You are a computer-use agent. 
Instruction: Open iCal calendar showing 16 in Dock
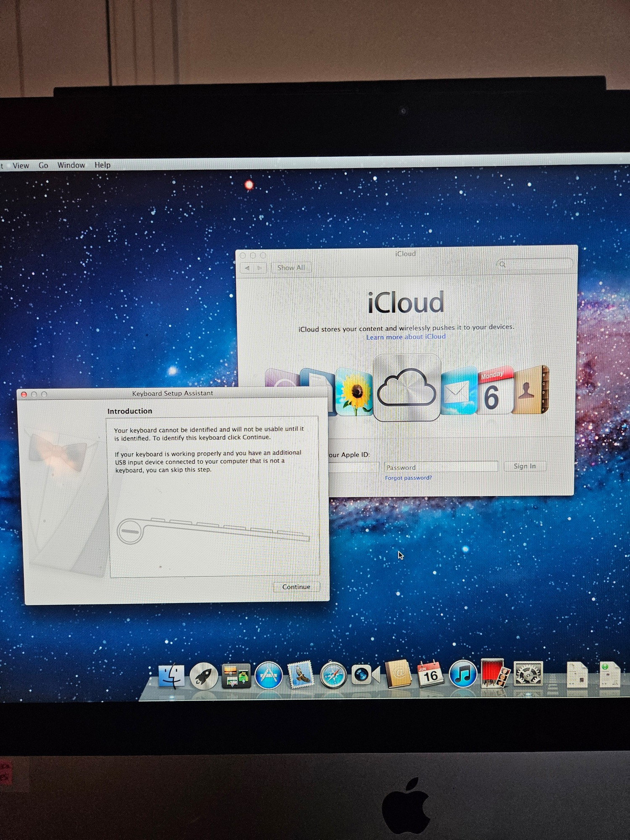(x=430, y=674)
